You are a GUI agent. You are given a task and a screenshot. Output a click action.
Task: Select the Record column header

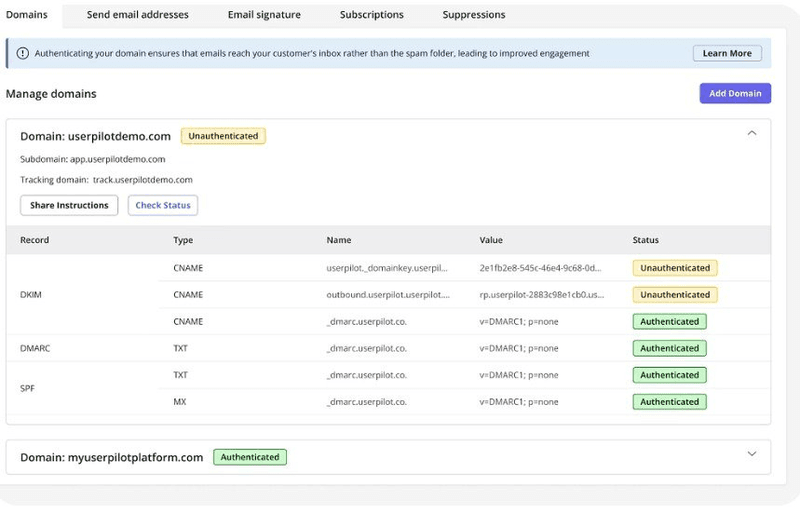(35, 240)
